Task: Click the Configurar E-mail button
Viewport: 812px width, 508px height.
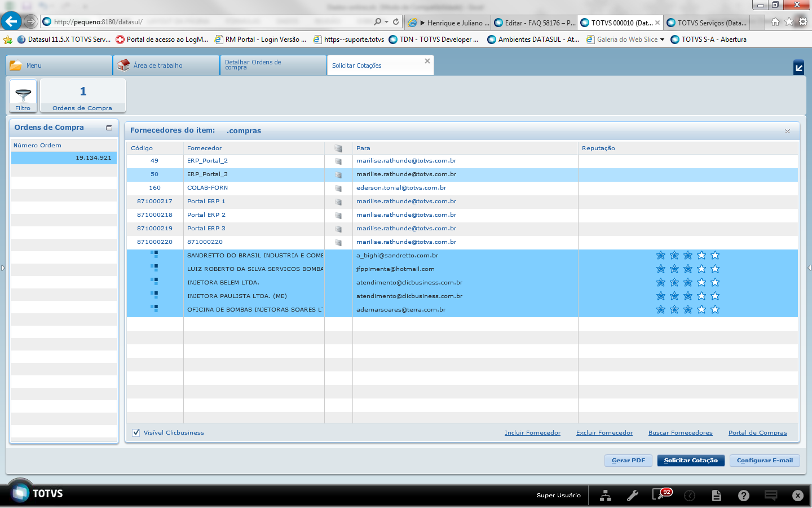Action: [x=765, y=461]
